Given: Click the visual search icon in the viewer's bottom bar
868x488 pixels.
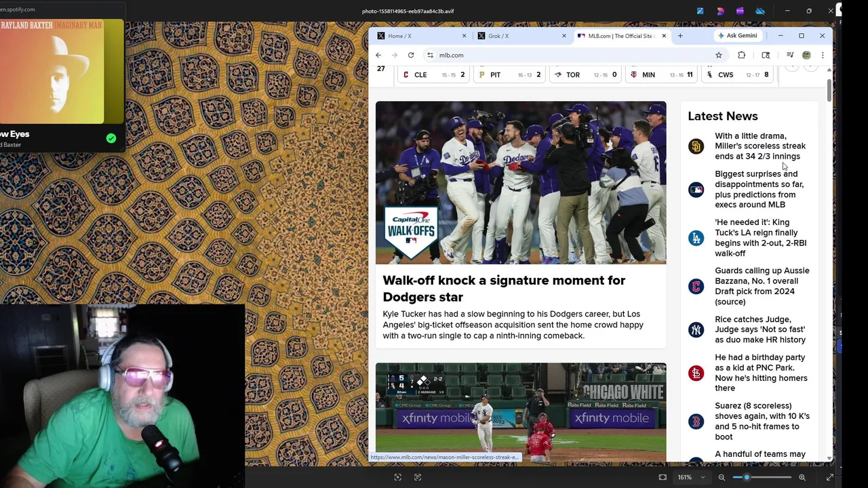Looking at the screenshot, I should point(398,477).
